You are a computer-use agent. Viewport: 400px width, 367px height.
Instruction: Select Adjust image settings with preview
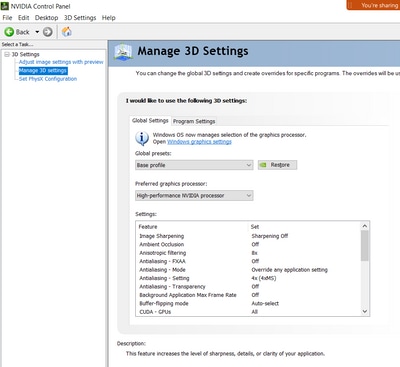(61, 62)
